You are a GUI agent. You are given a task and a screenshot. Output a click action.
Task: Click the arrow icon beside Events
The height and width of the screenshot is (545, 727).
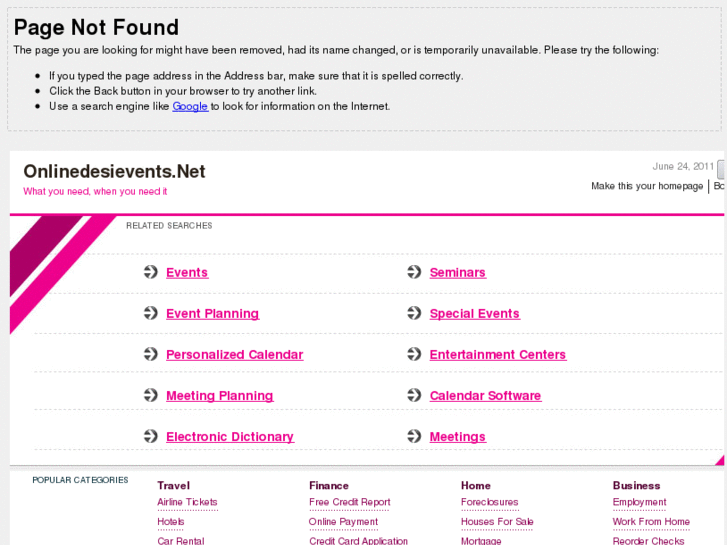[150, 272]
